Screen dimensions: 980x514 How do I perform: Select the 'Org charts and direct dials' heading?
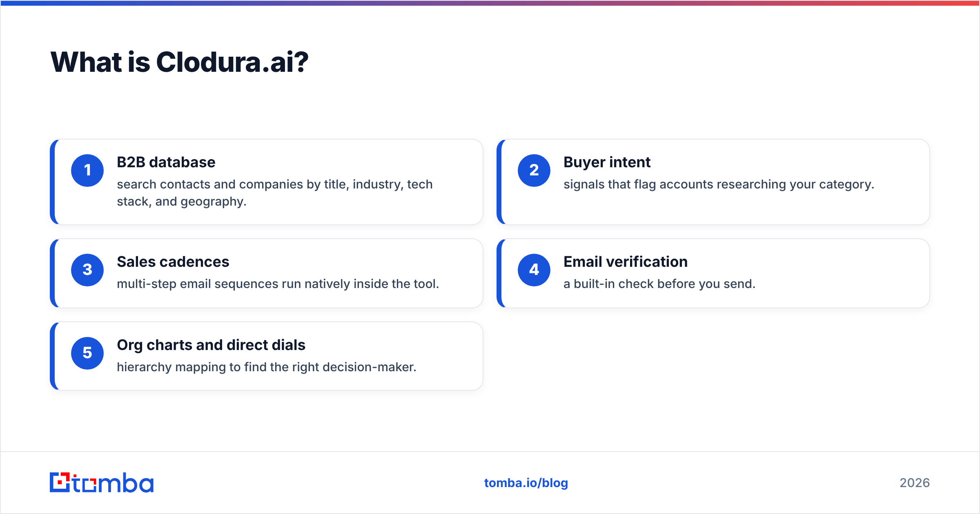pyautogui.click(x=211, y=345)
